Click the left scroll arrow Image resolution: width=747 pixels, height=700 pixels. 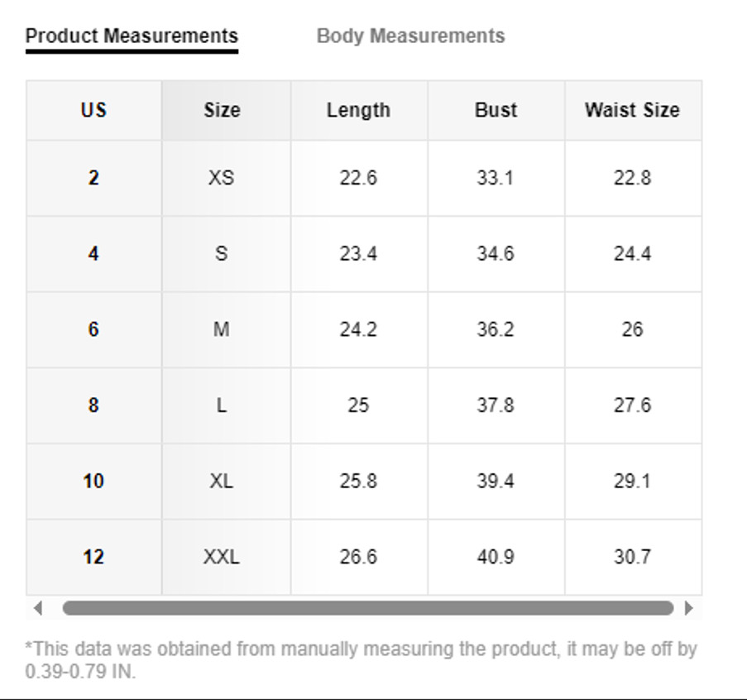click(x=37, y=608)
